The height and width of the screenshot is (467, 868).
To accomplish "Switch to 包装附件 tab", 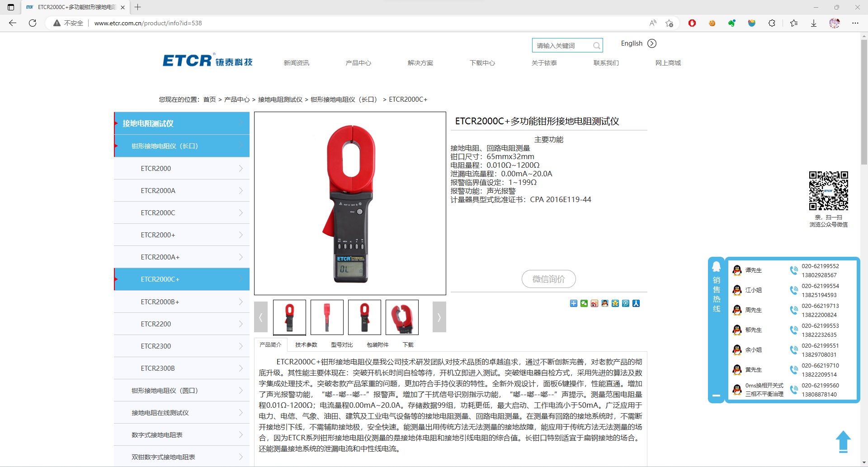I will [377, 345].
